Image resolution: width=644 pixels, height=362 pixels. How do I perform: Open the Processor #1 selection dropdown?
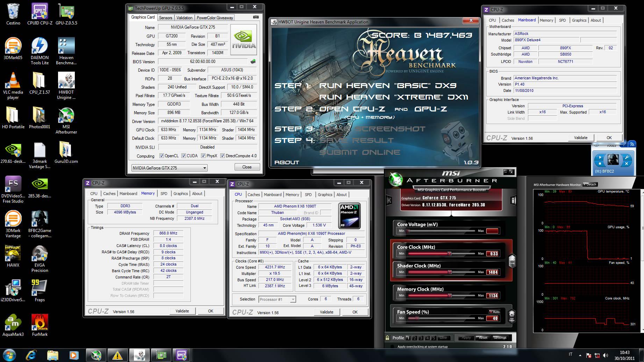(277, 299)
